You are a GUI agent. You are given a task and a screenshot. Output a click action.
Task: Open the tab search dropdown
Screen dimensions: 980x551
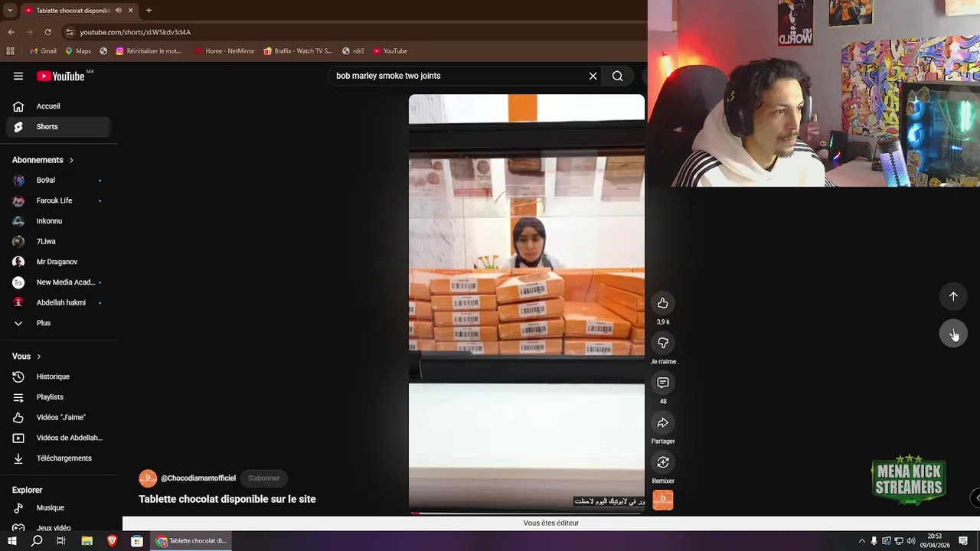click(x=9, y=10)
